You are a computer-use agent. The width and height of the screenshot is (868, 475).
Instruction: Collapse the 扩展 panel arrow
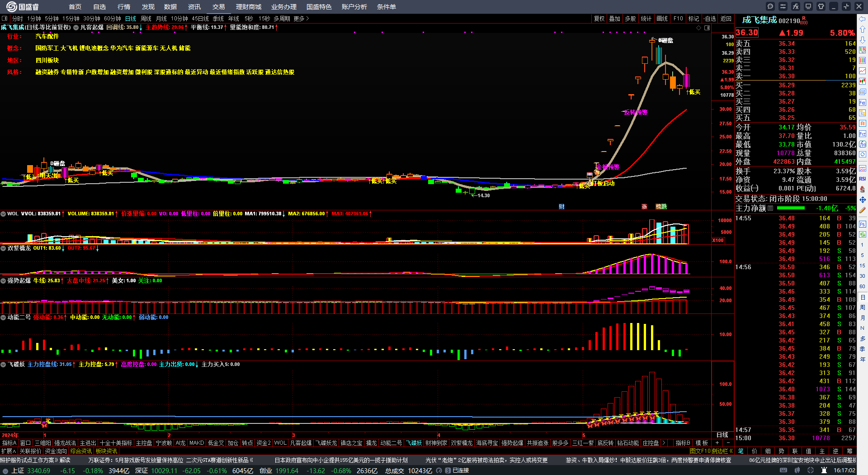point(9,451)
